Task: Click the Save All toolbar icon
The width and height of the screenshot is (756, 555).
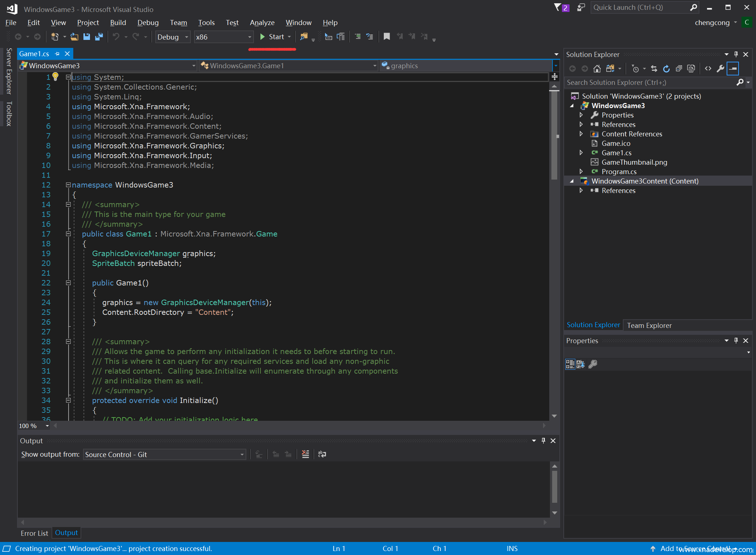Action: pos(99,37)
